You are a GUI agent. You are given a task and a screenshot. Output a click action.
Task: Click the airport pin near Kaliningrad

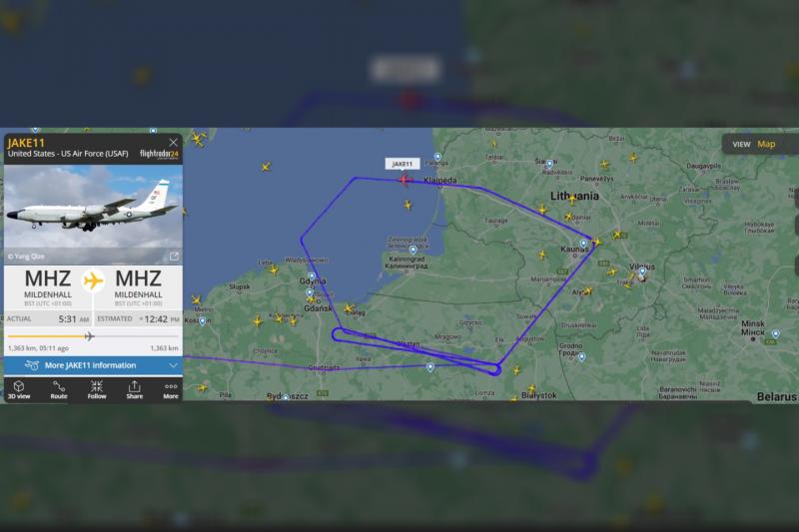point(413,250)
